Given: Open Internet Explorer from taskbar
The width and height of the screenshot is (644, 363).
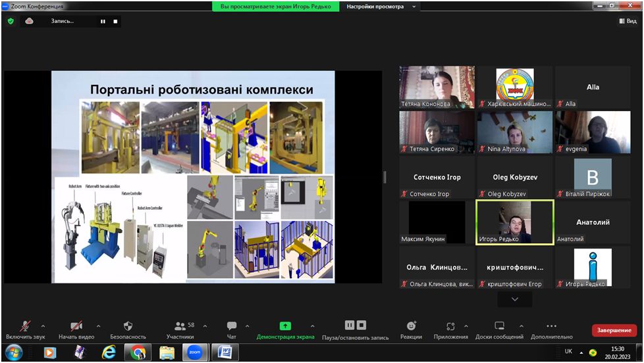Looking at the screenshot, I should pyautogui.click(x=109, y=352).
